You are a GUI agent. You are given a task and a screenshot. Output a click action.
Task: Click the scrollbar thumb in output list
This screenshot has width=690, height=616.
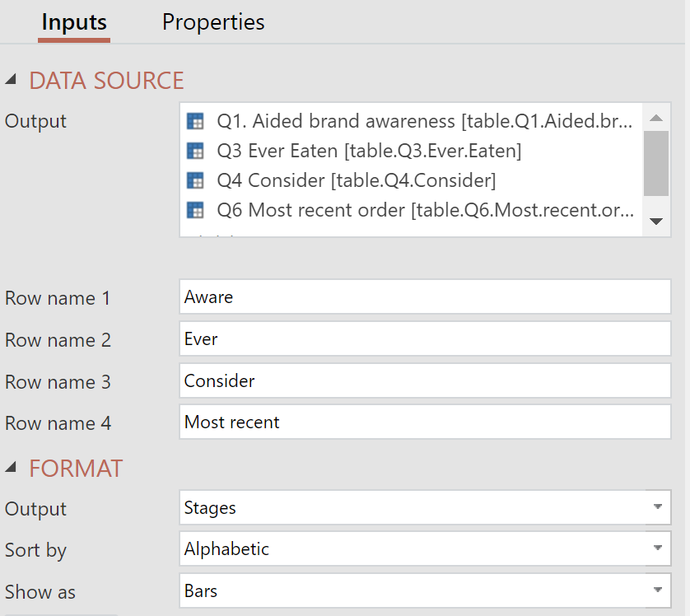[656, 162]
